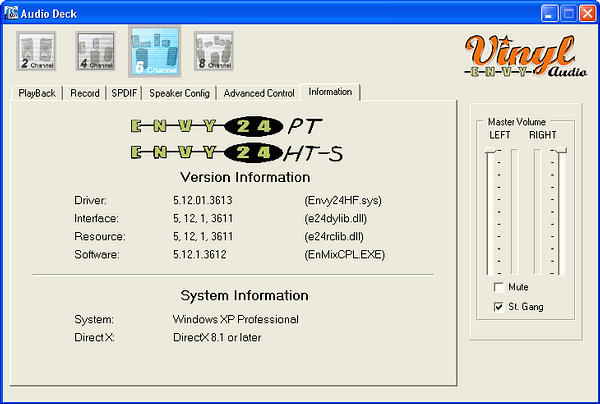Click the Master Volume group label
Viewport: 600px width, 404px height.
(517, 122)
